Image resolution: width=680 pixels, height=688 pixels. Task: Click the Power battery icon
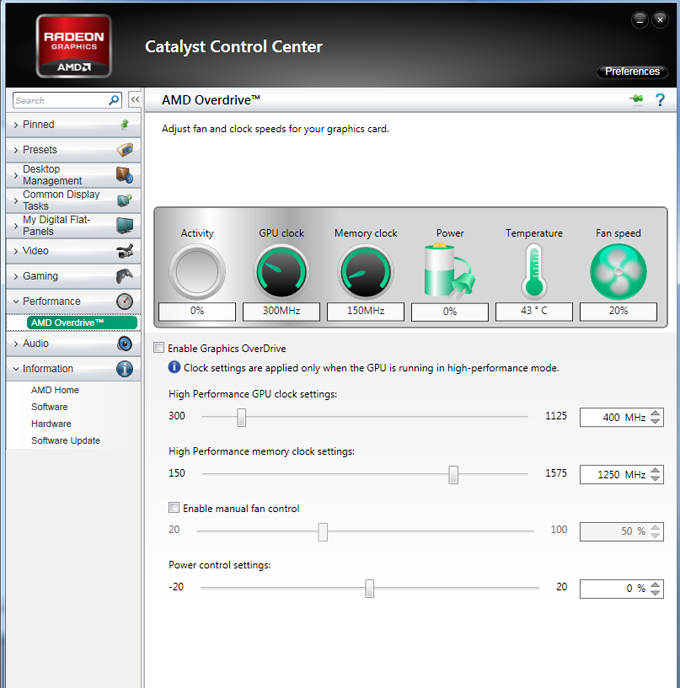(x=449, y=271)
